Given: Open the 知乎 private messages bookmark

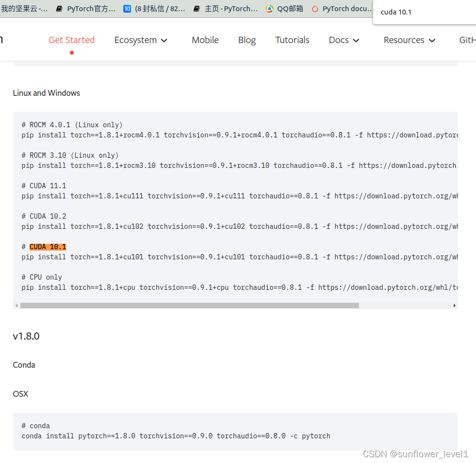Looking at the screenshot, I should click(x=154, y=9).
